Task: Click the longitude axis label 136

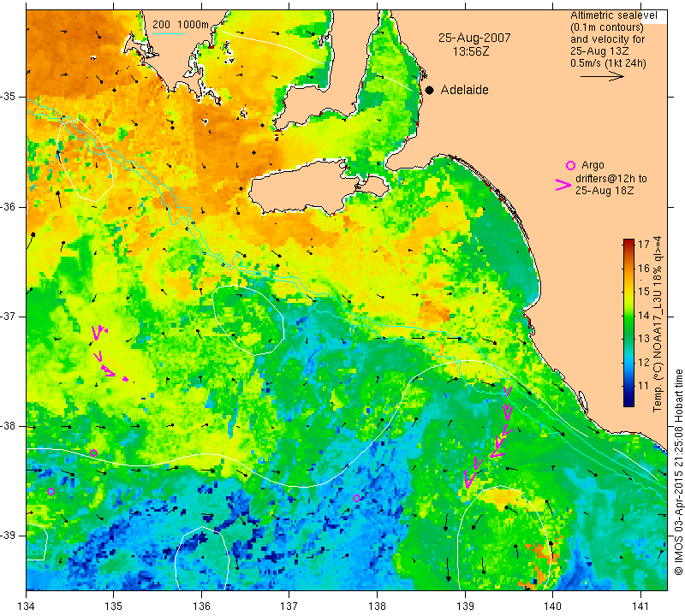Action: 202,606
